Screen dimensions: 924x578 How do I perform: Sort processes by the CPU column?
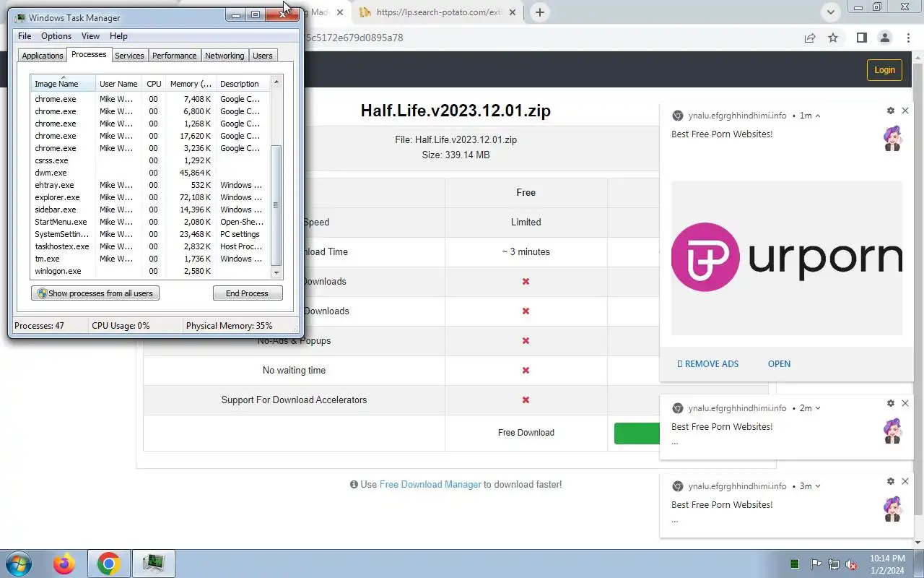[x=154, y=84]
